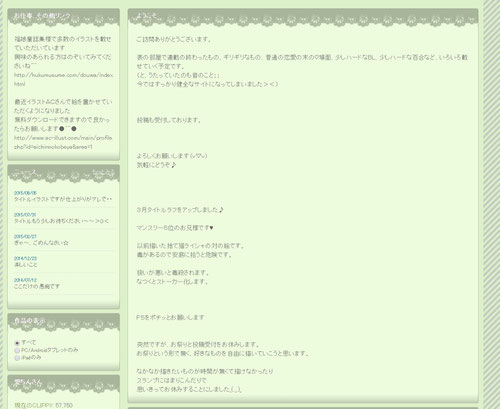Click the なつくとストーカー化します line
Screen dimensions: 500x409
click(x=172, y=281)
